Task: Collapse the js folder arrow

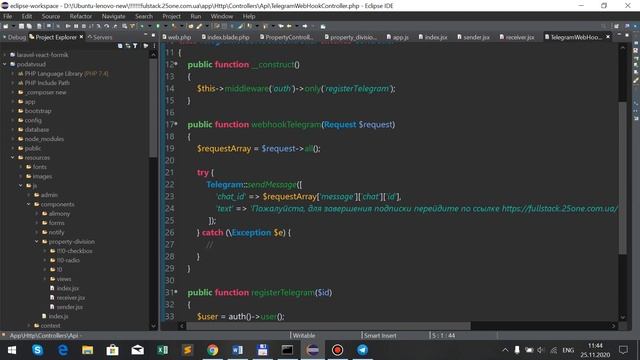Action: pyautogui.click(x=21, y=185)
